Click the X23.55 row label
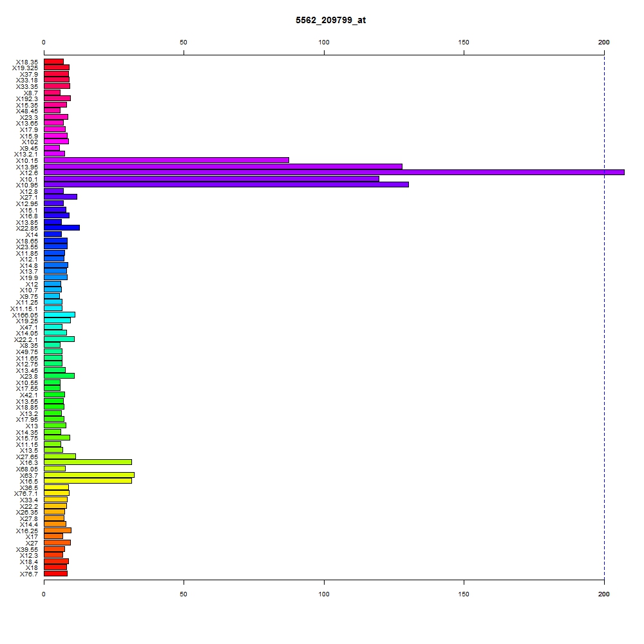 pos(27,247)
